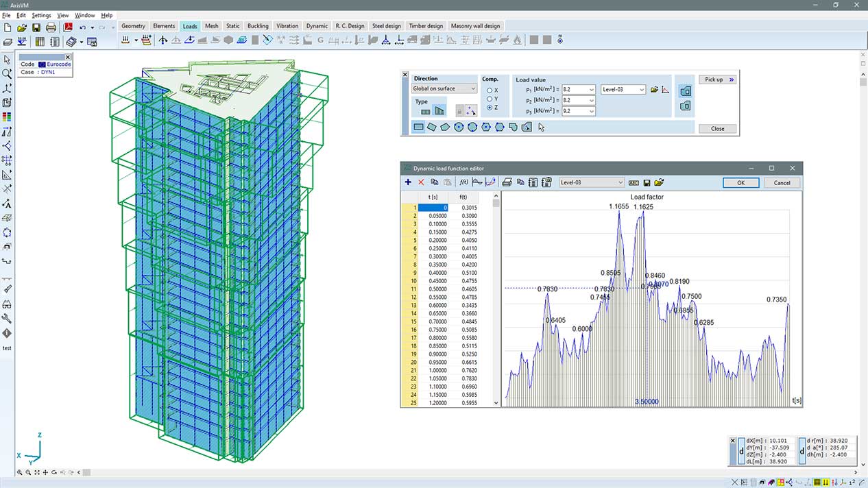Delete row with red X in editor
868x488 pixels.
coord(421,182)
